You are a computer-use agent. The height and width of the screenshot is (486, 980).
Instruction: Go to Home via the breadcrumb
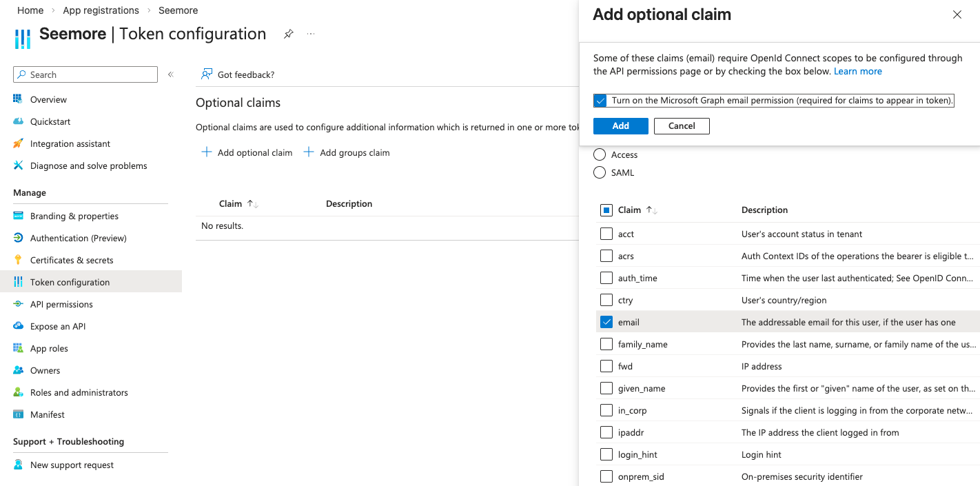30,10
